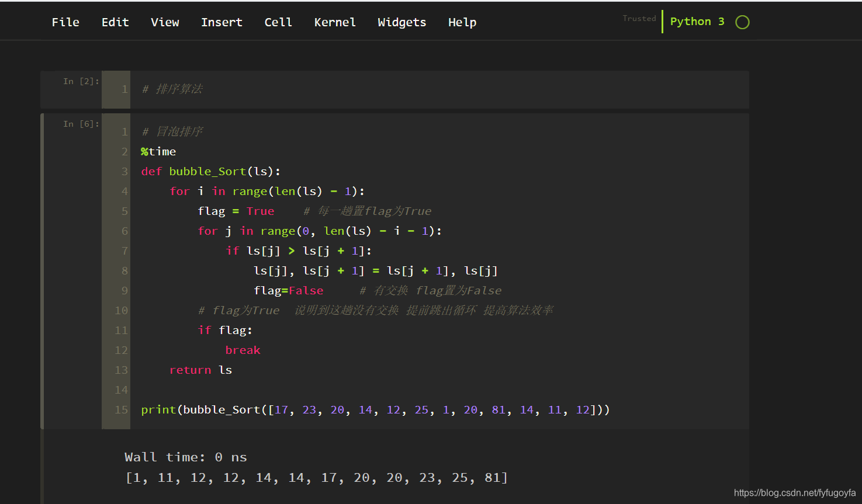Click the 'def bubble_Sort(ls):' line
862x504 pixels.
click(x=211, y=172)
